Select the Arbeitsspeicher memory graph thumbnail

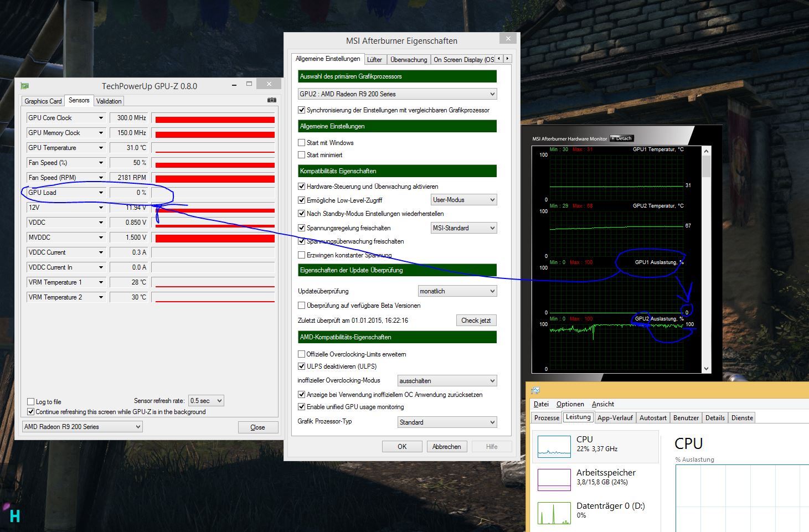tap(554, 479)
